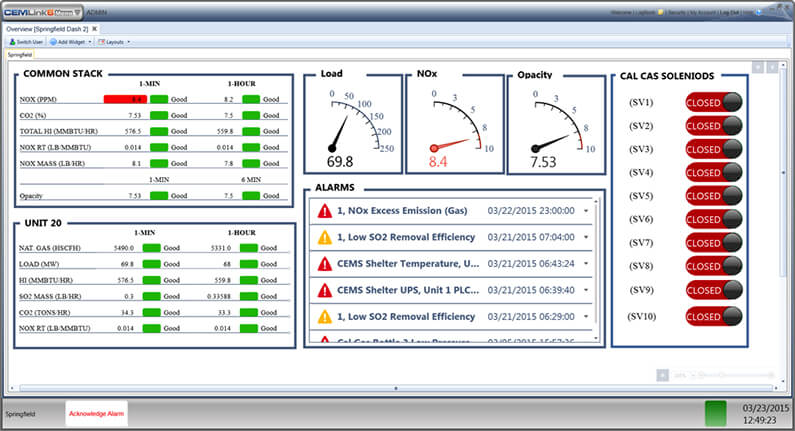Click red alert icon for CEMS Shelter Temperature
This screenshot has height=431, width=795.
(x=324, y=264)
